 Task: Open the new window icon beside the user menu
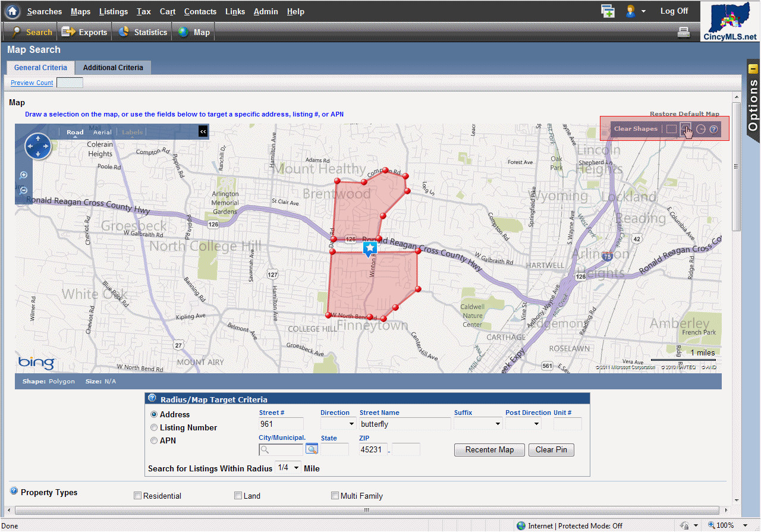(x=607, y=11)
